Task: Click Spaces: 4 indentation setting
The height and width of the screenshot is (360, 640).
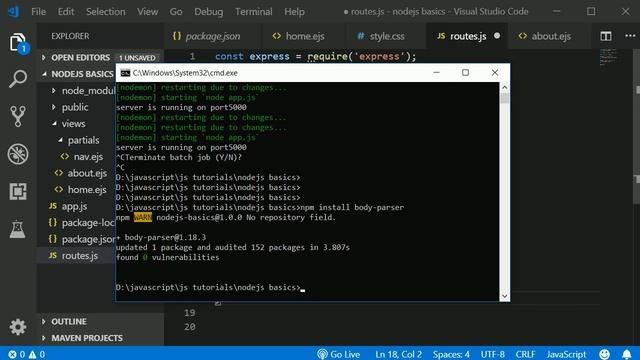Action: 451,354
